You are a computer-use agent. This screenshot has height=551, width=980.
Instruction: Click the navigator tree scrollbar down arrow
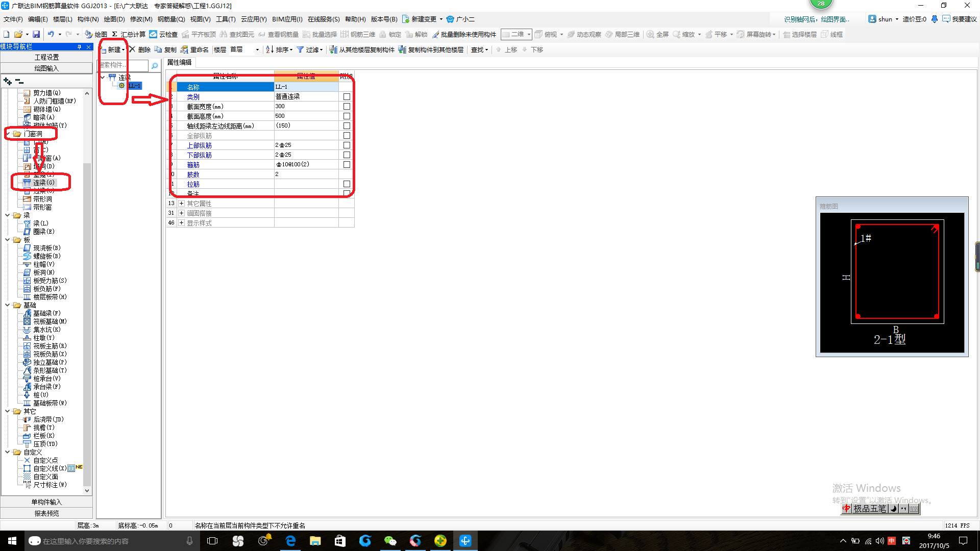click(87, 491)
